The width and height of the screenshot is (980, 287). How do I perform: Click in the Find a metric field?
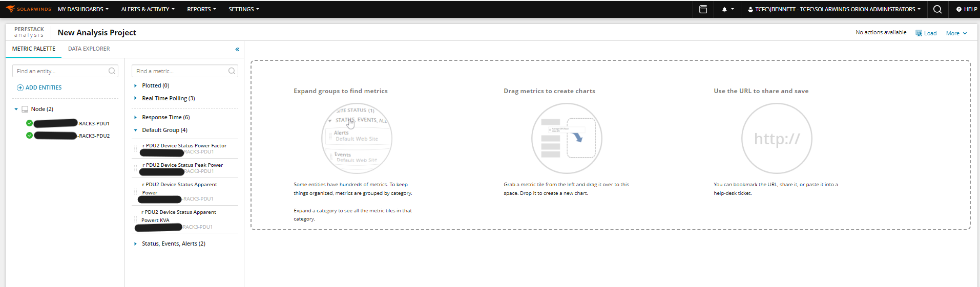click(x=185, y=71)
